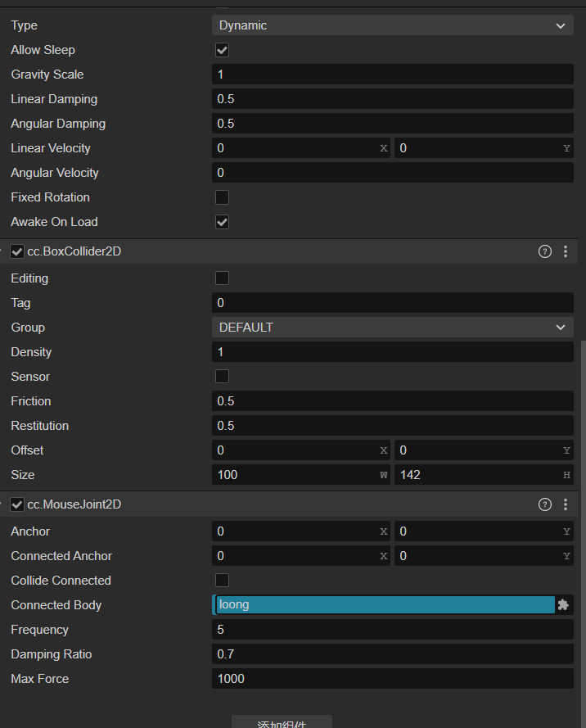Open the Group dropdown showing DEFAULT

click(392, 328)
